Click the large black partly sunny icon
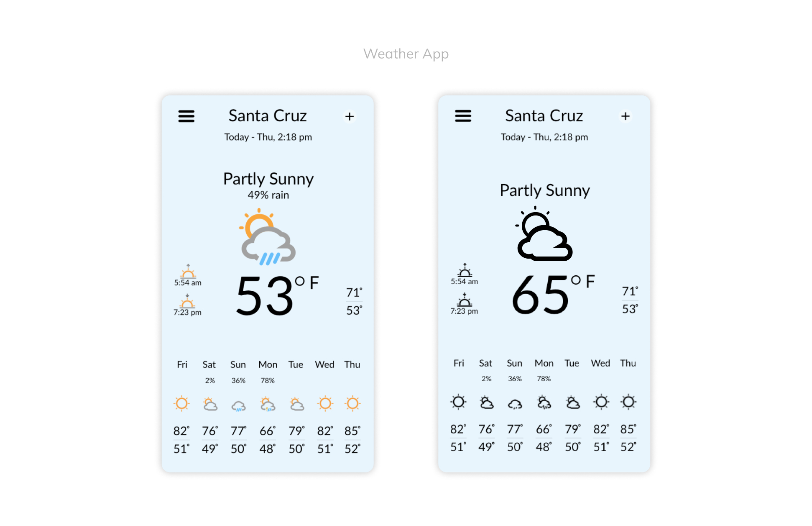The width and height of the screenshot is (812, 526). (x=544, y=233)
